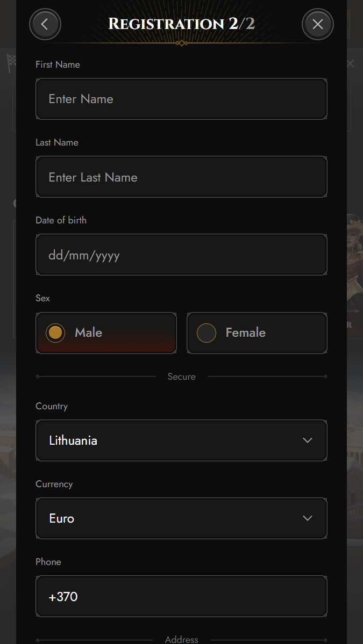Select the Female radio option
The image size is (363, 644).
coord(207,333)
